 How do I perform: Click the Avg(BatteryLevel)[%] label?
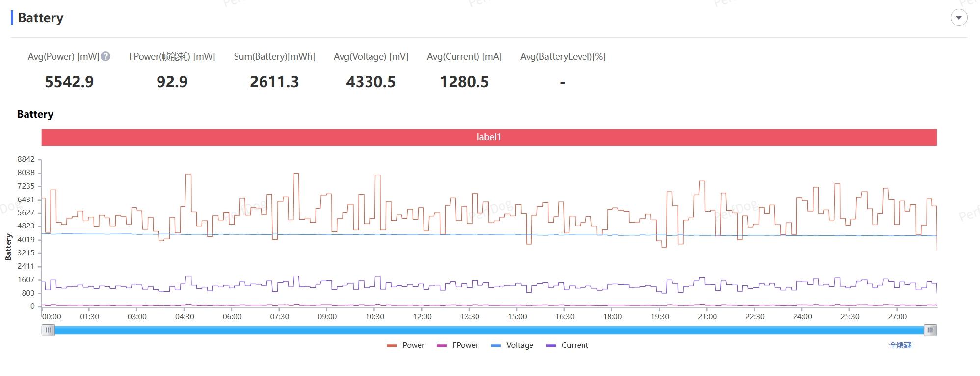coord(562,57)
